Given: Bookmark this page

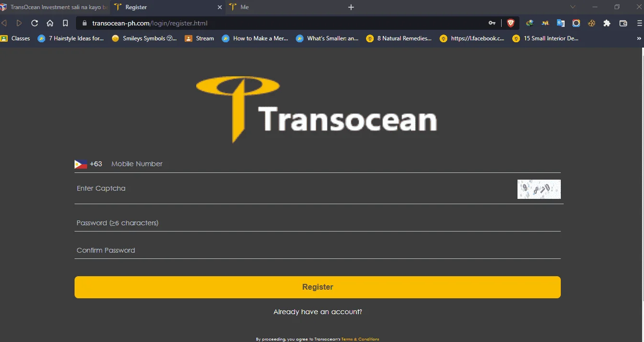Looking at the screenshot, I should 65,23.
